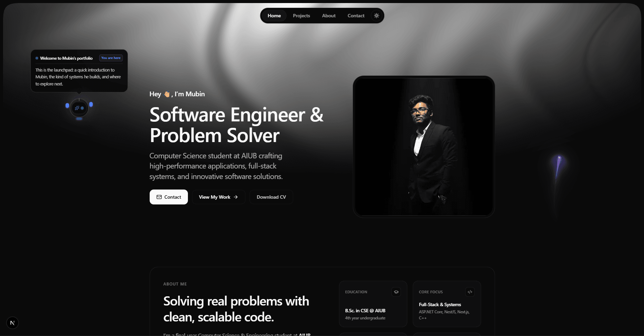Click the Computer Science student at AIUB paragraph
The image size is (644, 336).
[216, 166]
